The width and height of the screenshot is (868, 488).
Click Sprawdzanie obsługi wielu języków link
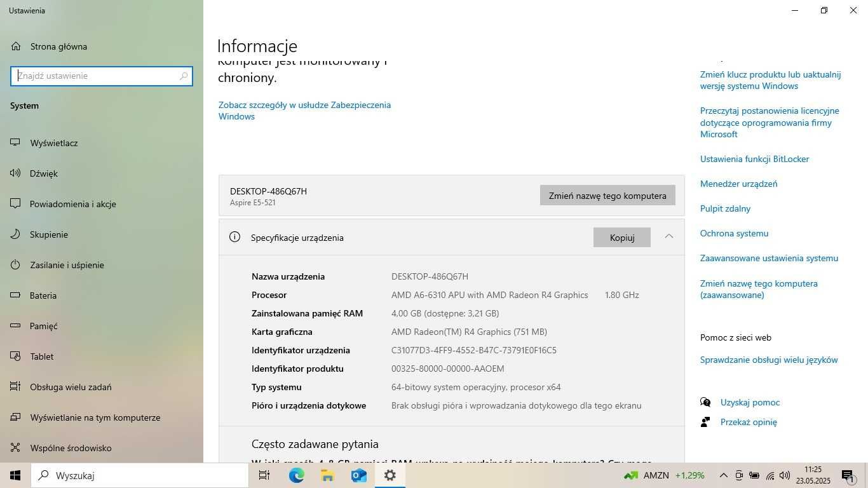(769, 360)
